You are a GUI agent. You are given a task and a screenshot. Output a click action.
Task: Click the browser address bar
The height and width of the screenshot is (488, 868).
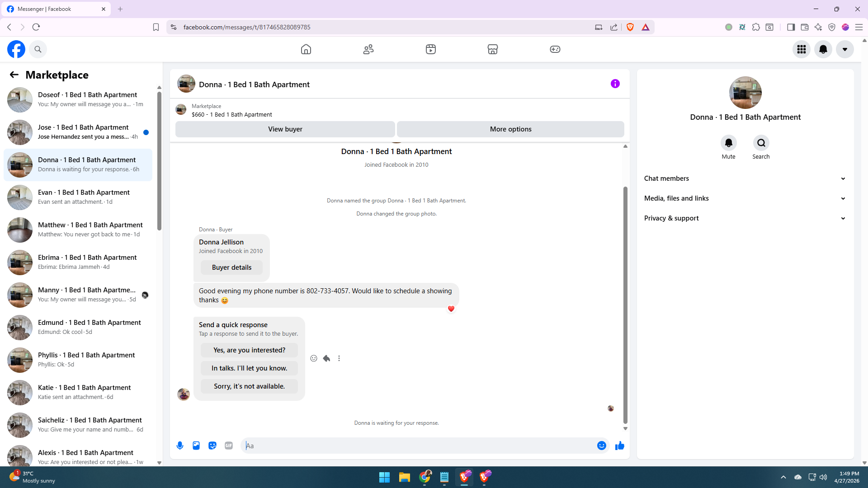click(x=384, y=27)
